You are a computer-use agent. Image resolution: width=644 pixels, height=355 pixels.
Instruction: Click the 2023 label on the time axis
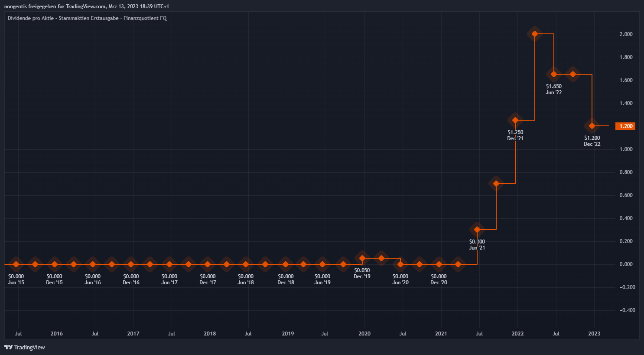pos(594,334)
